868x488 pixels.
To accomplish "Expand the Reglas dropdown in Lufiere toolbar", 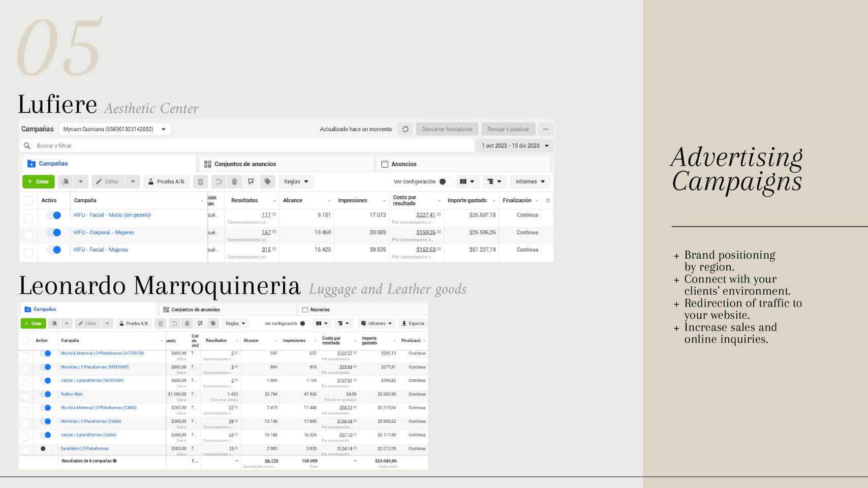I will click(x=296, y=181).
